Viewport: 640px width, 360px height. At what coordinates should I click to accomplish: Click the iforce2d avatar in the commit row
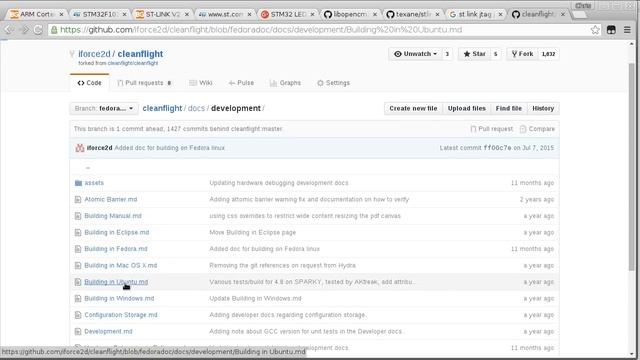[x=80, y=148]
